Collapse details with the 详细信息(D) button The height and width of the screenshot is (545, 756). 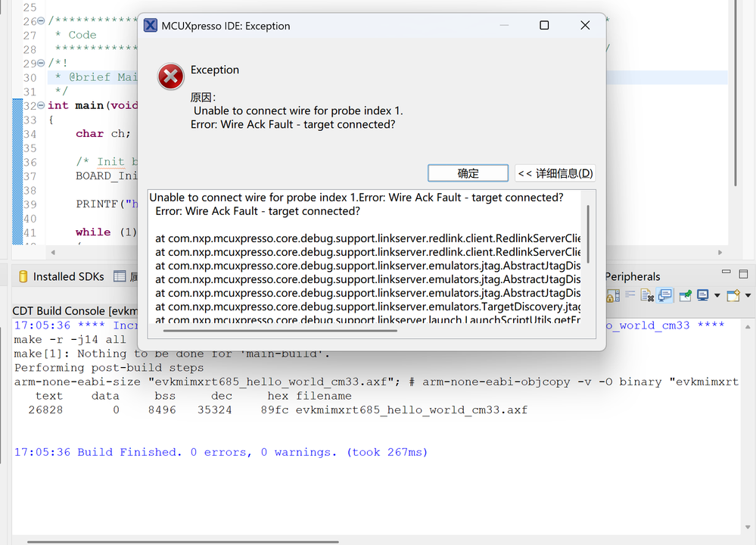pyautogui.click(x=555, y=173)
